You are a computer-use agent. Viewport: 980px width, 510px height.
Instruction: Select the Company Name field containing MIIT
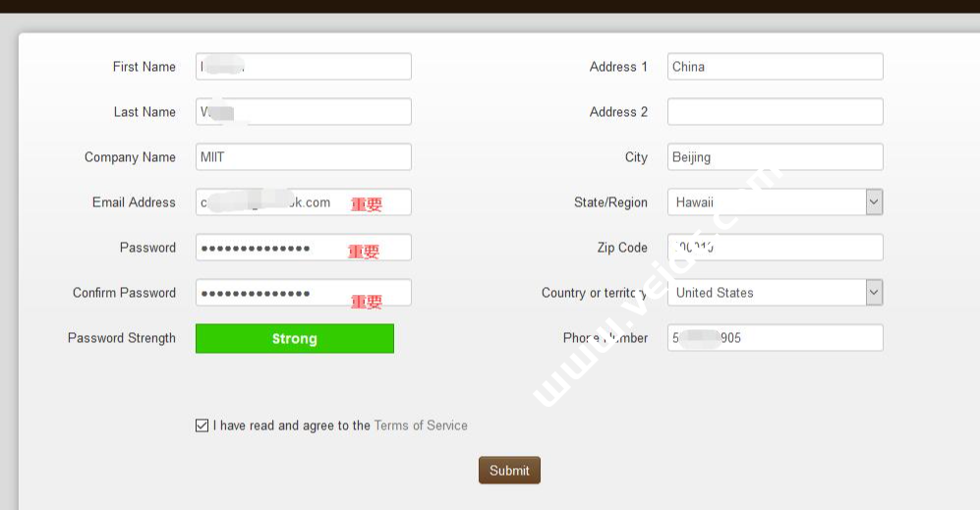coord(303,157)
